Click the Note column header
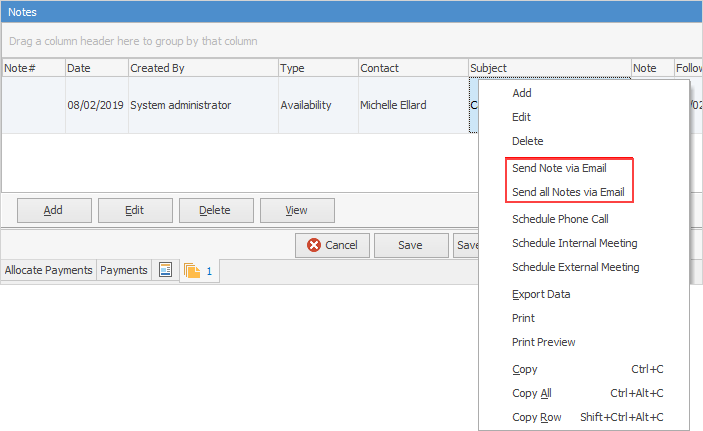This screenshot has width=703, height=431. [x=652, y=68]
